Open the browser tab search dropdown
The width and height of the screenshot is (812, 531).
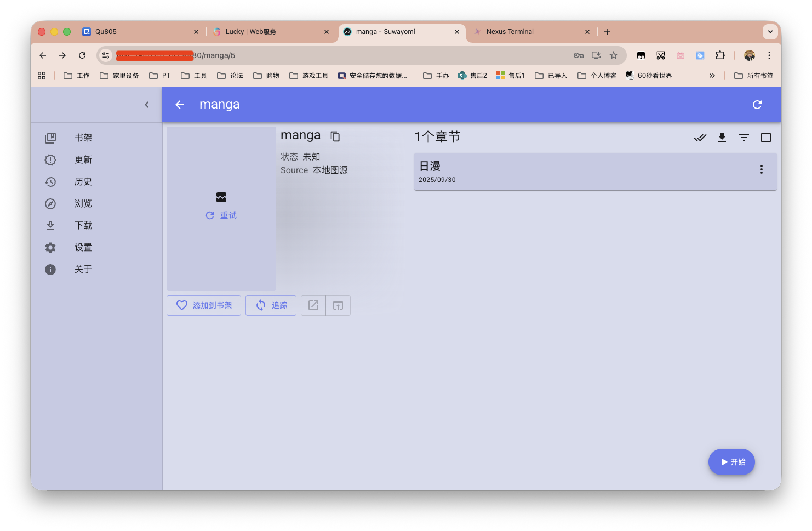point(770,31)
